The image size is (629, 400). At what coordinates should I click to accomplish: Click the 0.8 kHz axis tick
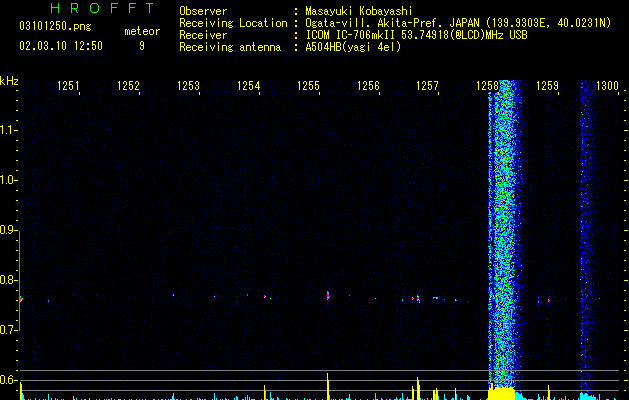[x=8, y=280]
